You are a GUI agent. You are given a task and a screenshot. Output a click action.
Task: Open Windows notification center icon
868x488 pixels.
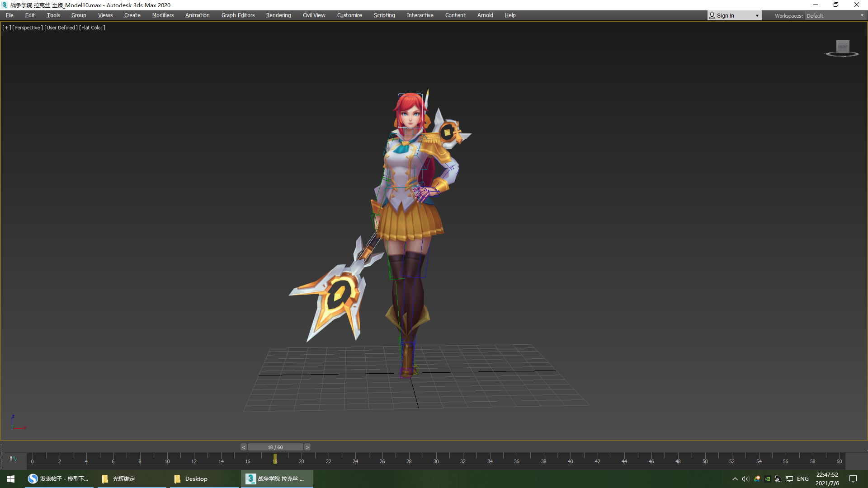[x=853, y=479]
